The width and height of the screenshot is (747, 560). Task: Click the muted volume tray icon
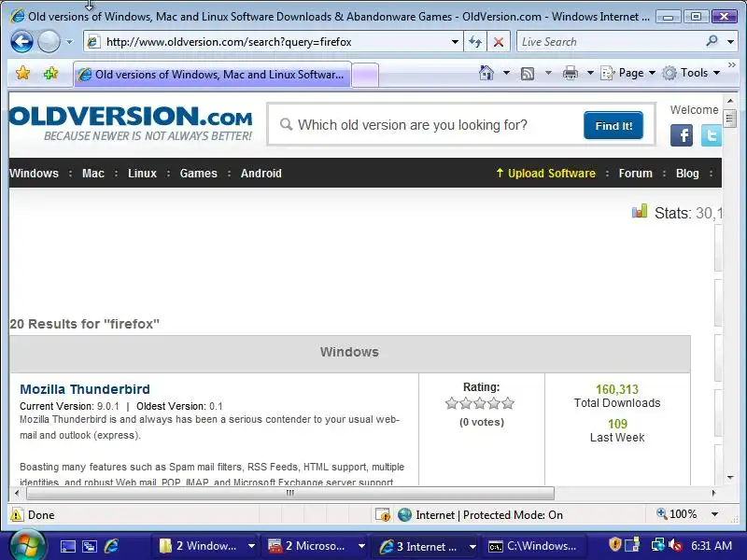point(675,545)
